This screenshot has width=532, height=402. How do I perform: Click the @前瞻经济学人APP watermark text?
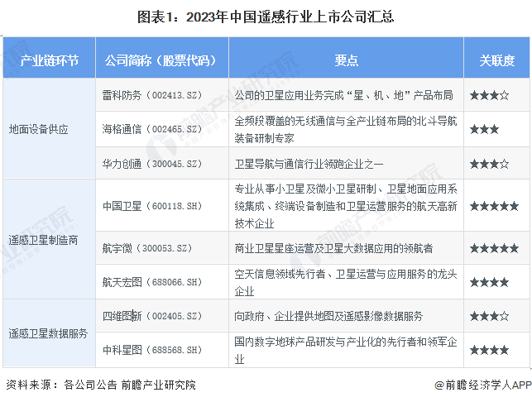click(x=483, y=385)
